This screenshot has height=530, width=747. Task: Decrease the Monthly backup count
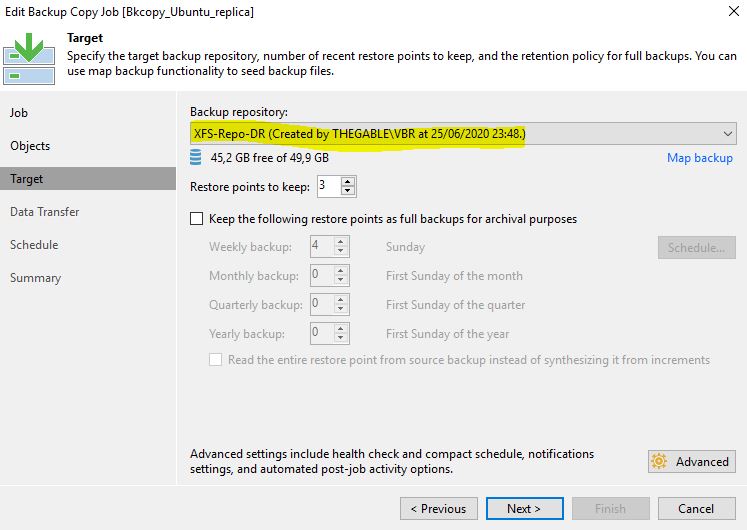[x=341, y=280]
